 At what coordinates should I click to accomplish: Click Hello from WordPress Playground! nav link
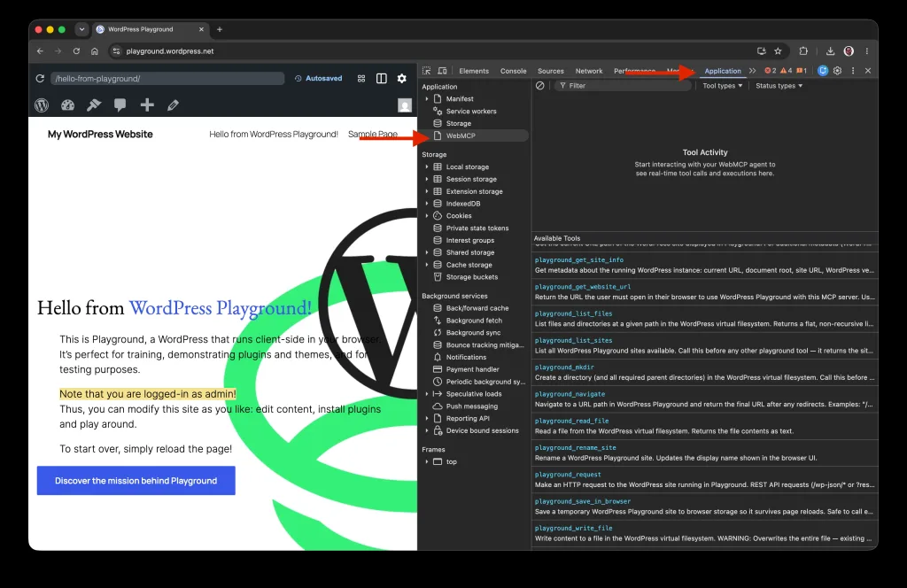point(274,134)
